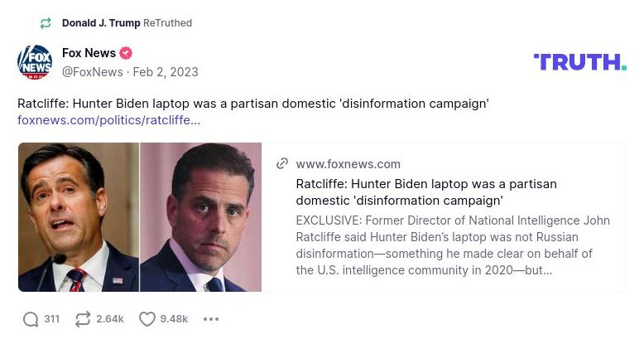
Task: View the 2.64k ReTruths count
Action: (x=110, y=319)
